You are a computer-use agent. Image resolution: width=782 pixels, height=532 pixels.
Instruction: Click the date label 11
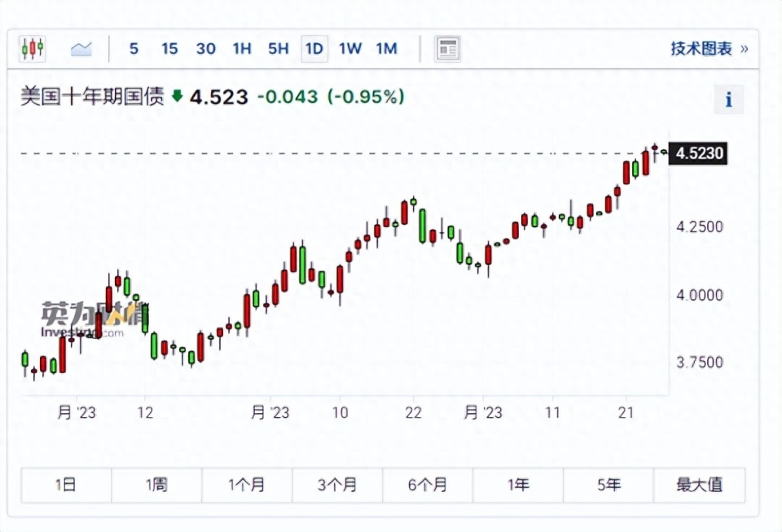(x=552, y=413)
